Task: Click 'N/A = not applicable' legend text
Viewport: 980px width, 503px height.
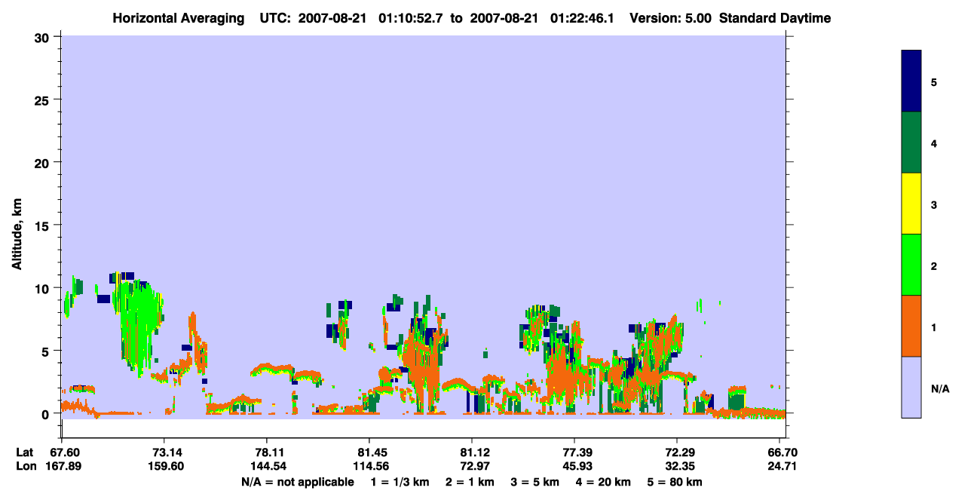Action: [297, 482]
